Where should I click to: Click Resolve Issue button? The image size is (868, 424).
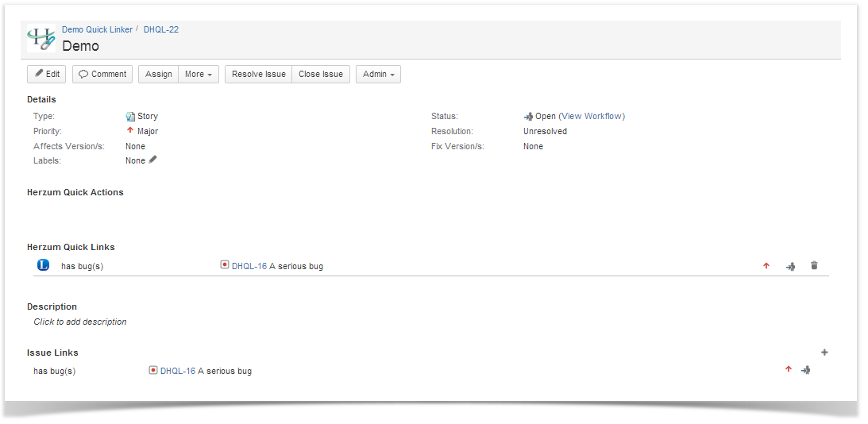coord(258,74)
